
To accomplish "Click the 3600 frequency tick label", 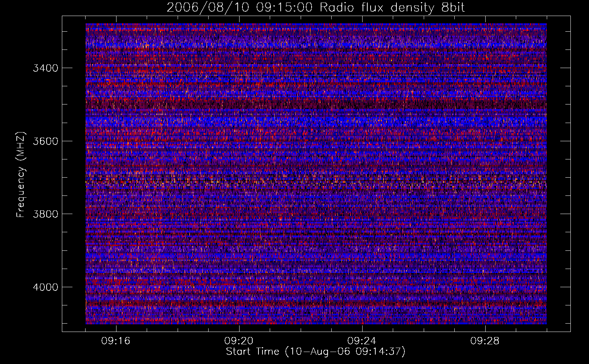I will pos(46,141).
